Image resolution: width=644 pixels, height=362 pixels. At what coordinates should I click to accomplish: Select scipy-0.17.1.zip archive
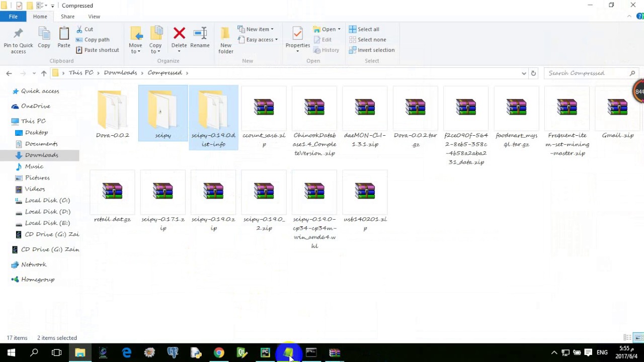point(163,202)
